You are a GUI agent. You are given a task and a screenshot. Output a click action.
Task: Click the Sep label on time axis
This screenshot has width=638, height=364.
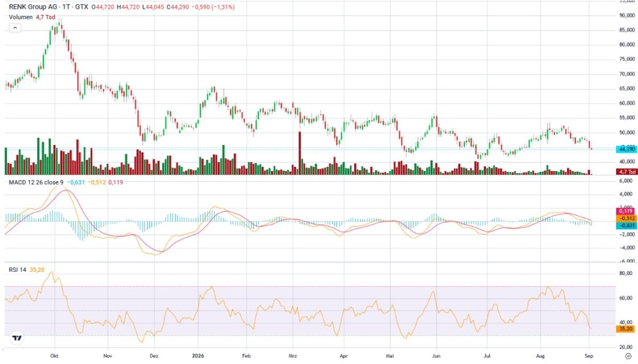589,356
